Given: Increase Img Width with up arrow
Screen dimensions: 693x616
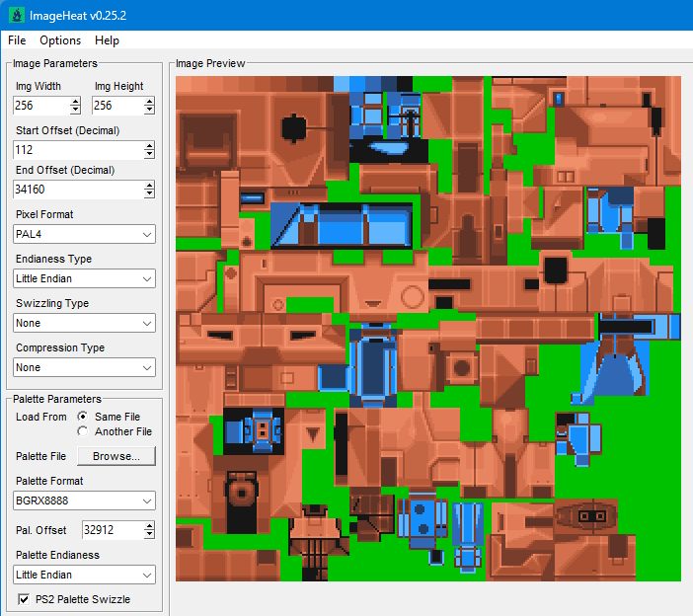Looking at the screenshot, I should (x=76, y=102).
